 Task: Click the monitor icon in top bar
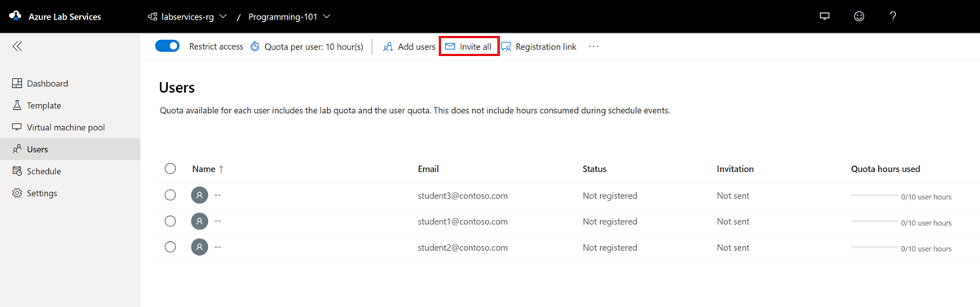pyautogui.click(x=824, y=16)
